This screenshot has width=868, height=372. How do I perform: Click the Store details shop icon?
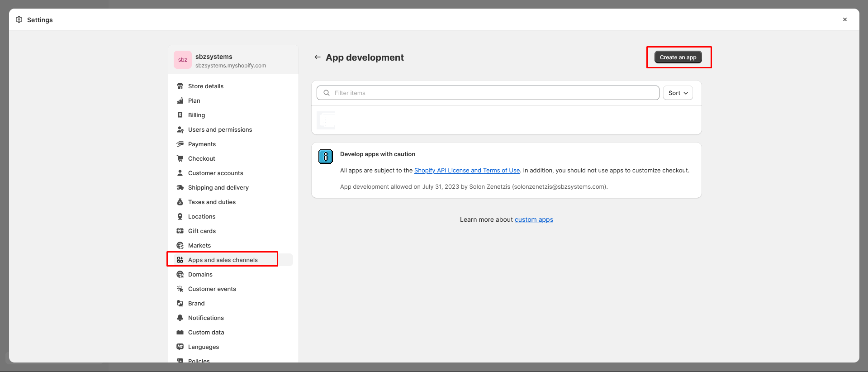pyautogui.click(x=180, y=86)
